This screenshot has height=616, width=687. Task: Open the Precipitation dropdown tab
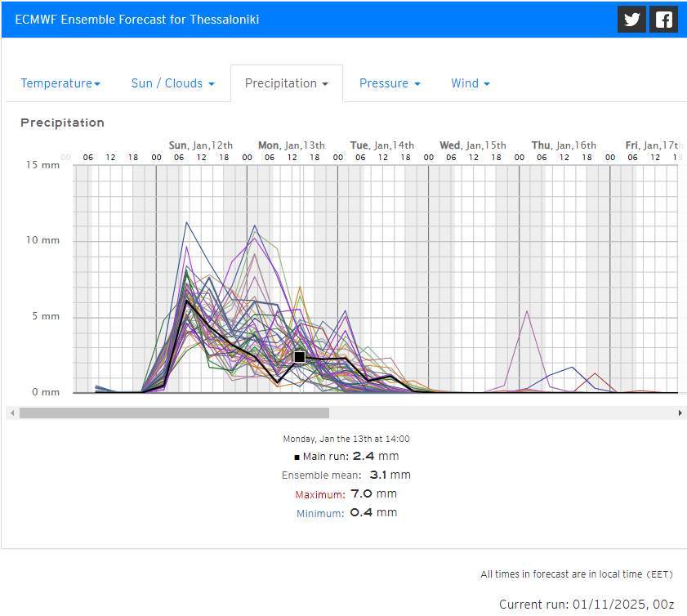(x=287, y=83)
